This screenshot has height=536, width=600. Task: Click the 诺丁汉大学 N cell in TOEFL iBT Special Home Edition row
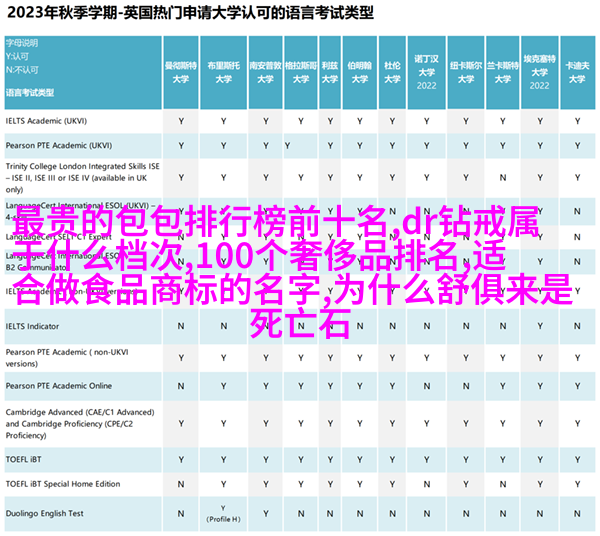pyautogui.click(x=426, y=484)
